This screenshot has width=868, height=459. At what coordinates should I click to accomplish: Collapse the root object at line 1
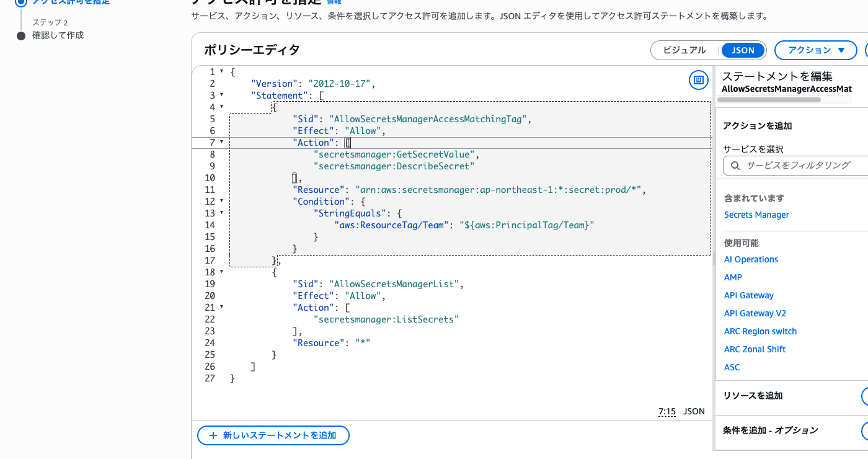click(221, 72)
